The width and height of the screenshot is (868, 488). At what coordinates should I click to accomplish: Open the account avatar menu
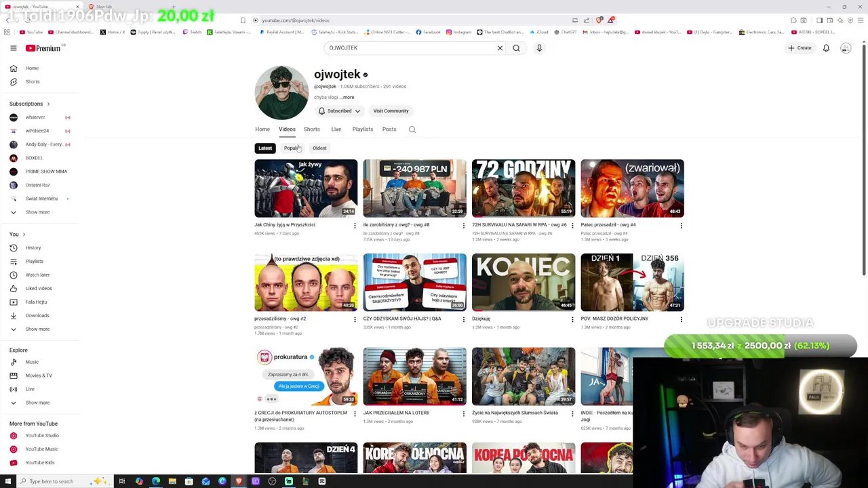pyautogui.click(x=846, y=48)
